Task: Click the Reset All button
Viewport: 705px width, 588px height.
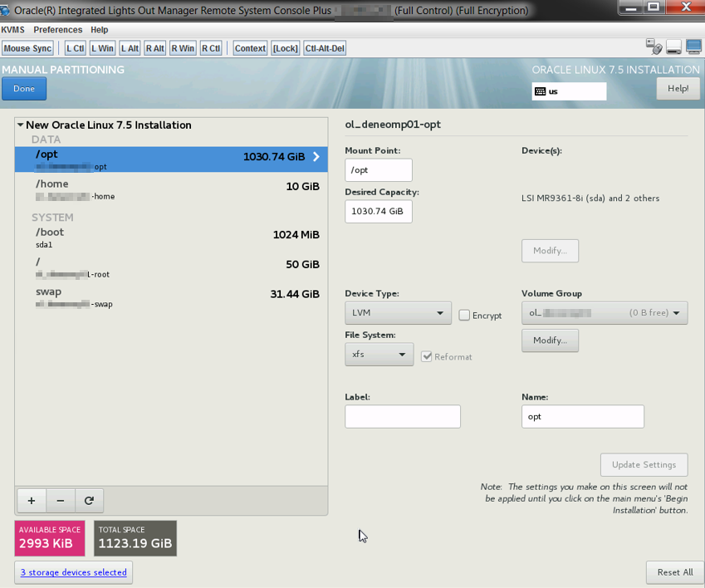Action: (x=675, y=572)
